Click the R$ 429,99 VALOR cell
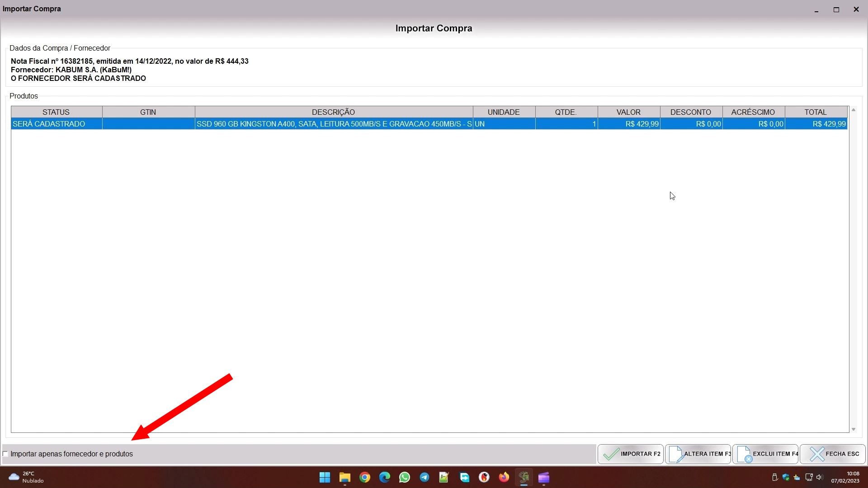868x488 pixels. 629,124
